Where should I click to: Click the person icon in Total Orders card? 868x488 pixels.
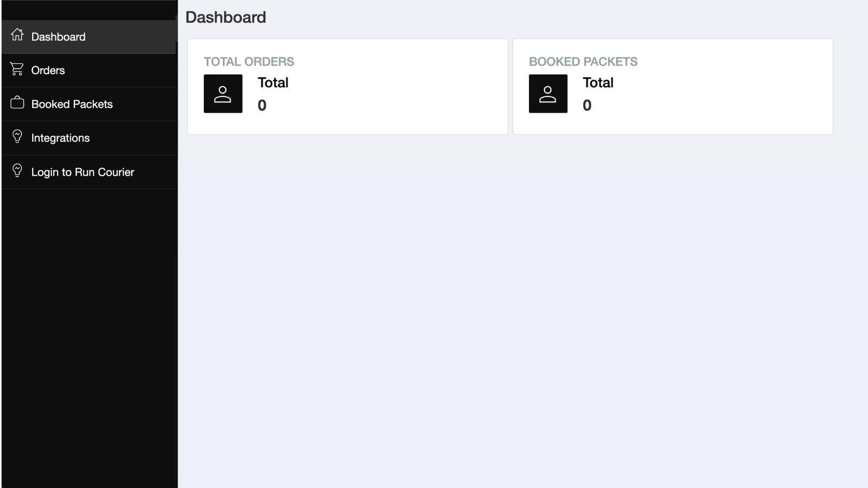(222, 93)
